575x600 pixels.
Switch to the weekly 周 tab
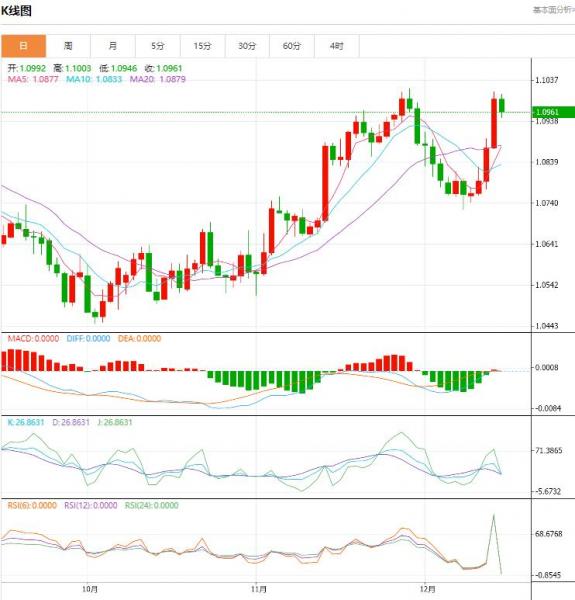68,46
